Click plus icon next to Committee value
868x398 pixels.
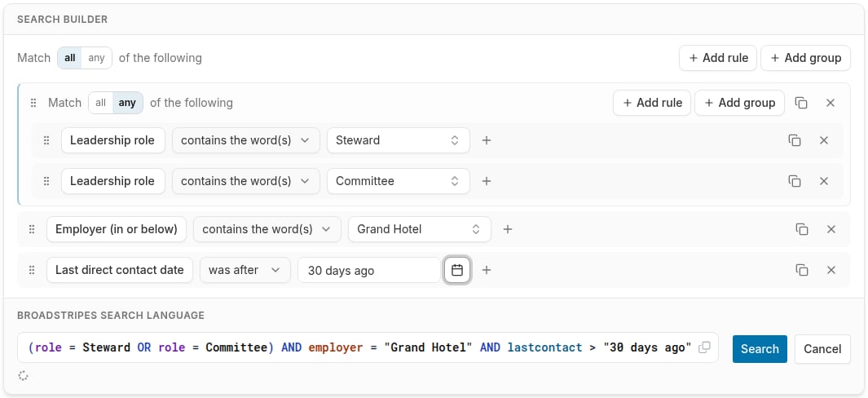tap(487, 181)
